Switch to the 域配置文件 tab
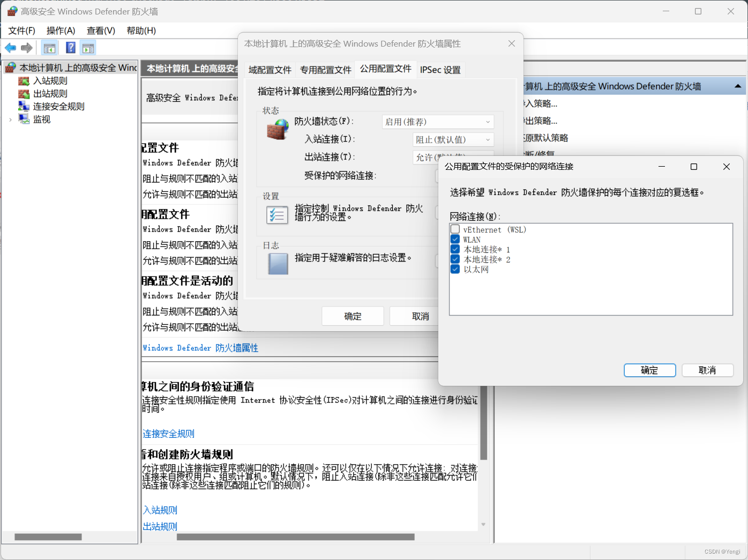 click(x=270, y=70)
